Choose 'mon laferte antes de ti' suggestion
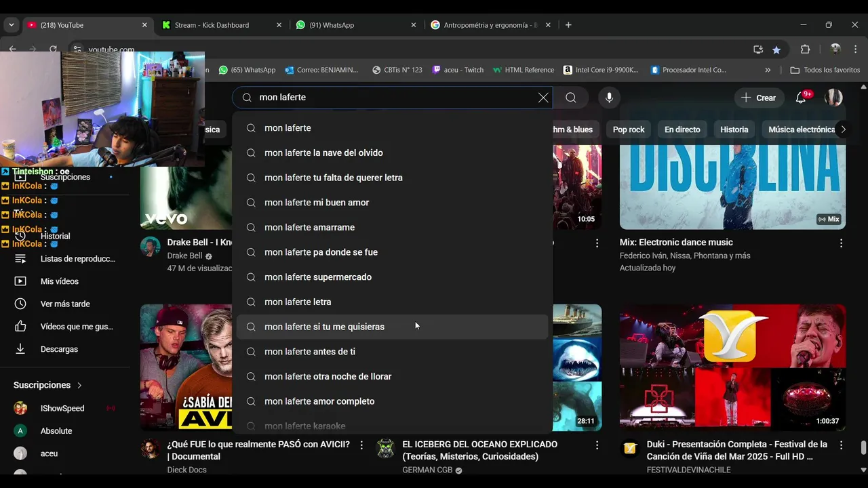This screenshot has height=488, width=868. pyautogui.click(x=391, y=352)
